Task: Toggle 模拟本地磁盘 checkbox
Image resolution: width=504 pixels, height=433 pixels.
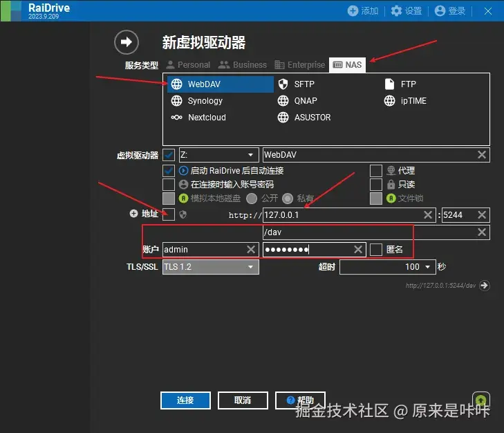Action: 169,199
